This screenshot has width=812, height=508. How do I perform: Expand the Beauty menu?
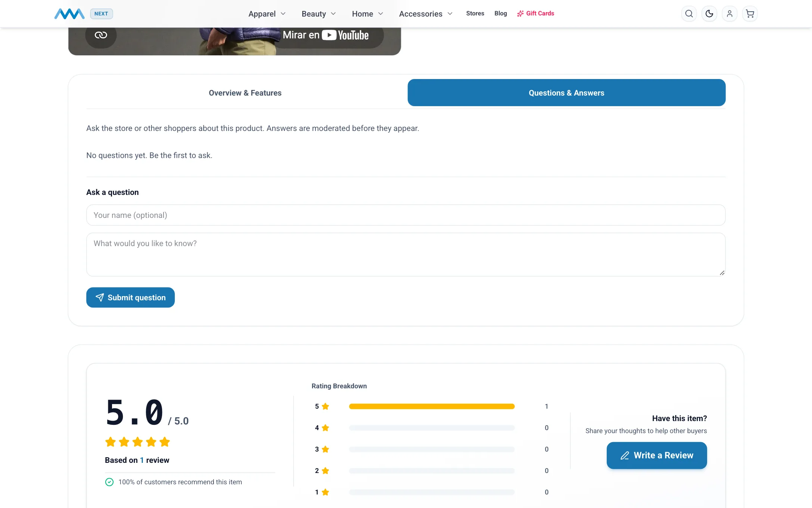318,14
